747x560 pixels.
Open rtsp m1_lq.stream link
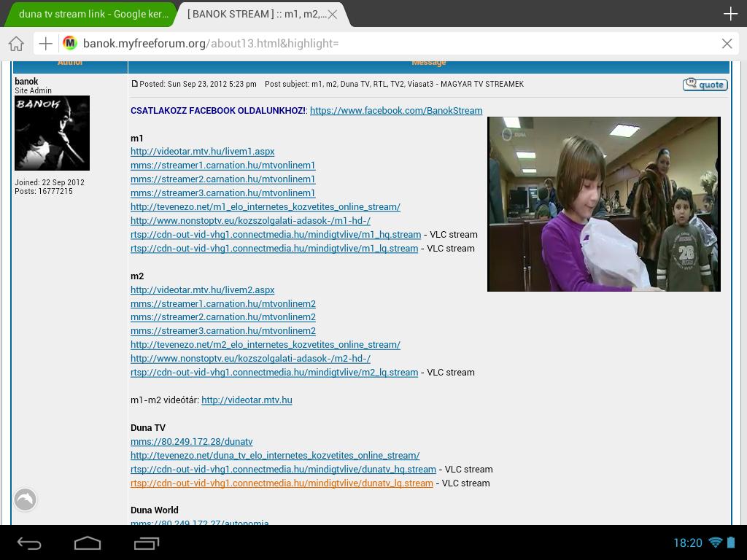coord(274,248)
